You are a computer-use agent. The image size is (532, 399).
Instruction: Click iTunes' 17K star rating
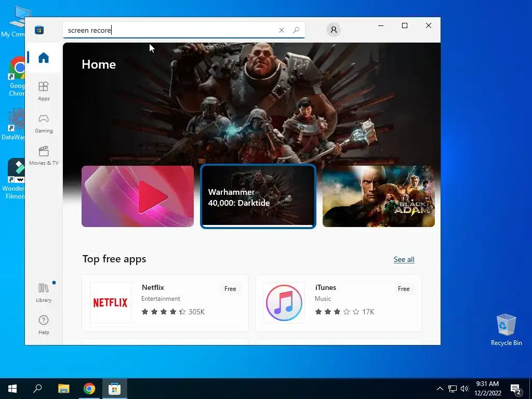(345, 312)
